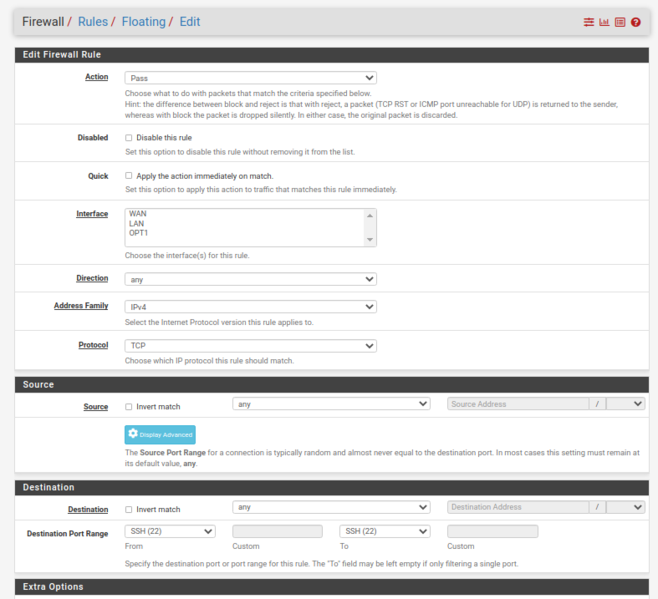Open the Address Family IPv4 dropdown
Image resolution: width=658 pixels, height=599 pixels.
click(250, 307)
